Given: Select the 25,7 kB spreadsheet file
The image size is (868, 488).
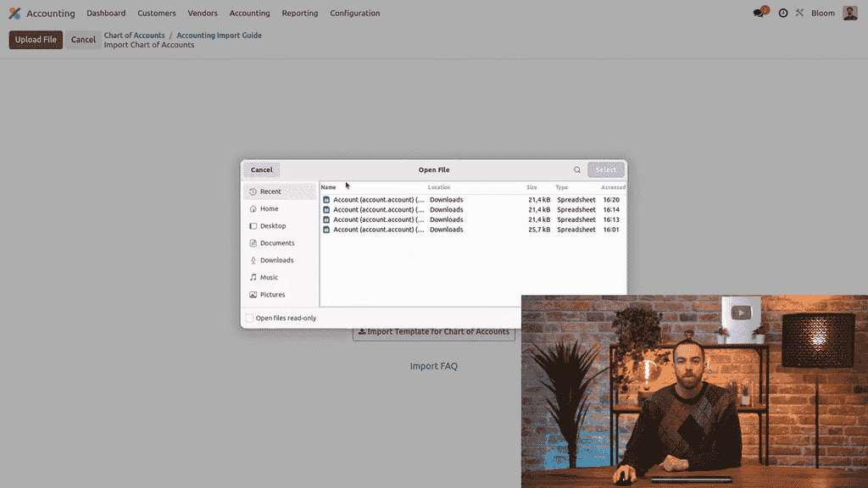Looking at the screenshot, I should (x=378, y=230).
